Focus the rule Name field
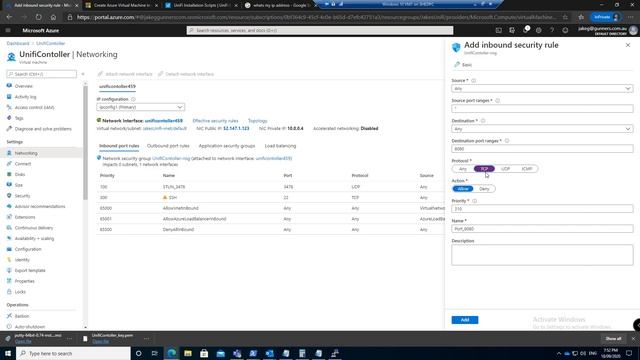 coord(542,229)
